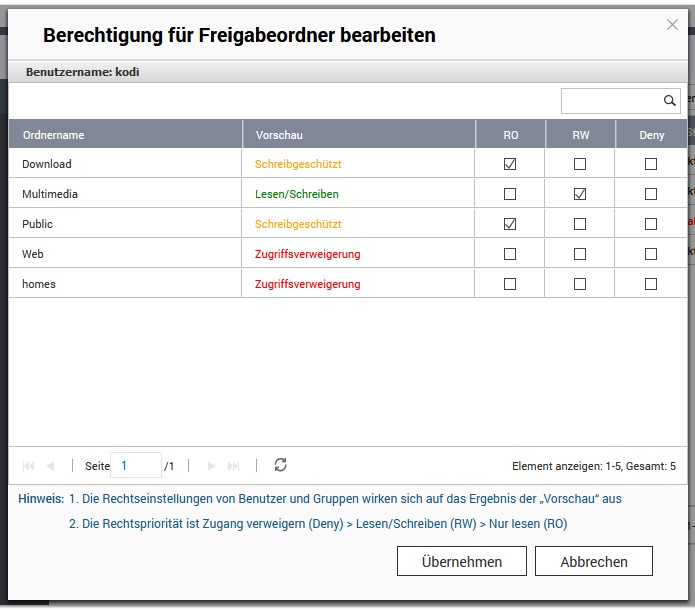Click the Abbrechen button
This screenshot has width=695, height=611.
(593, 561)
